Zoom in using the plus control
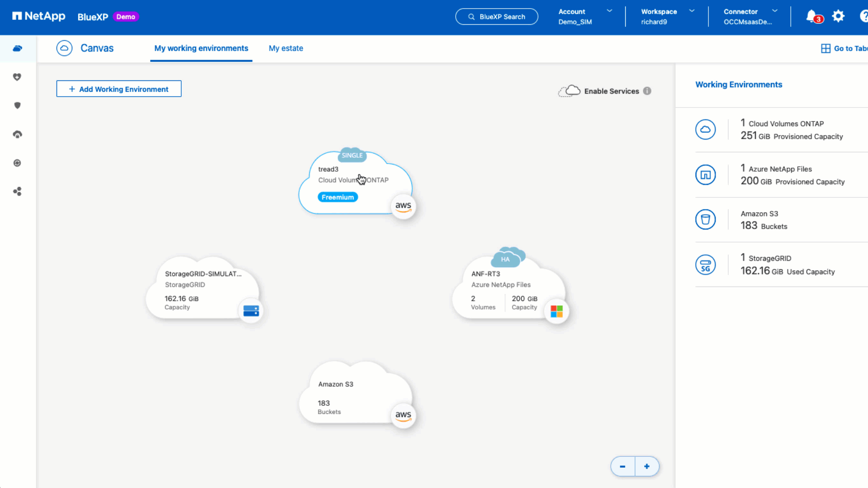The height and width of the screenshot is (488, 868). point(647,466)
